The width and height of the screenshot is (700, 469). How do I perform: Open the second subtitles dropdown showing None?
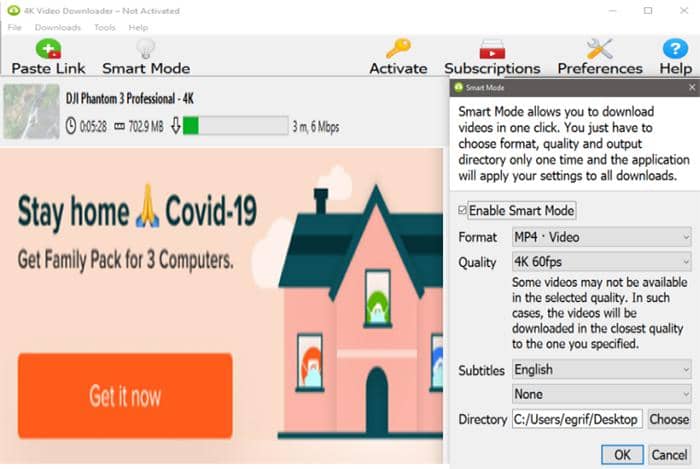click(601, 394)
